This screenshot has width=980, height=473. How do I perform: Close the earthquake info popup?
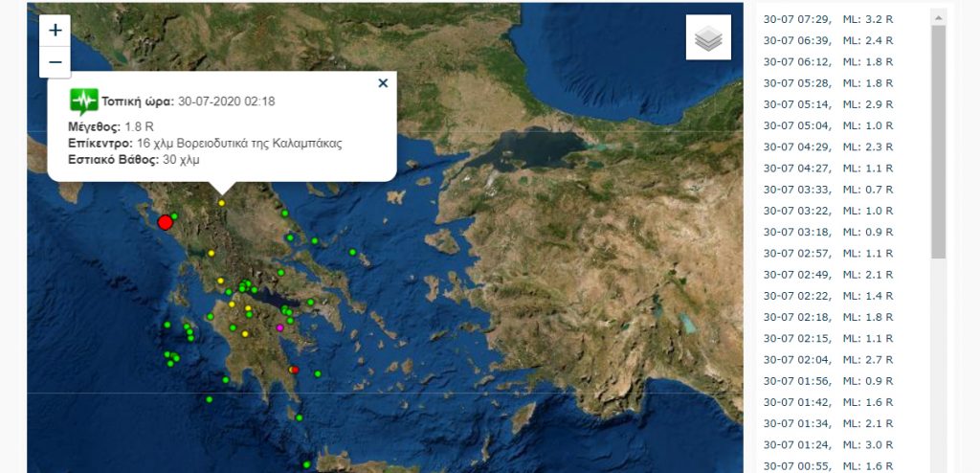coord(383,83)
